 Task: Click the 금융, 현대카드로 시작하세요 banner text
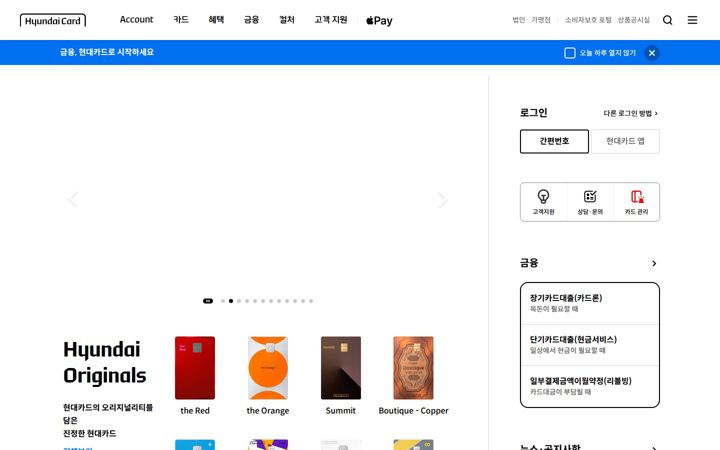click(x=107, y=52)
